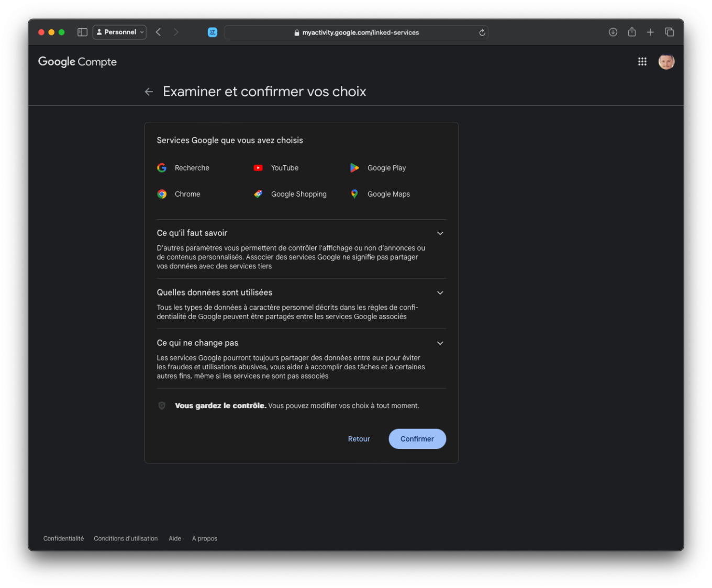Click the 'Ce qu'il faut savoir' heading
Viewport: 712px width, 588px height.
point(192,233)
